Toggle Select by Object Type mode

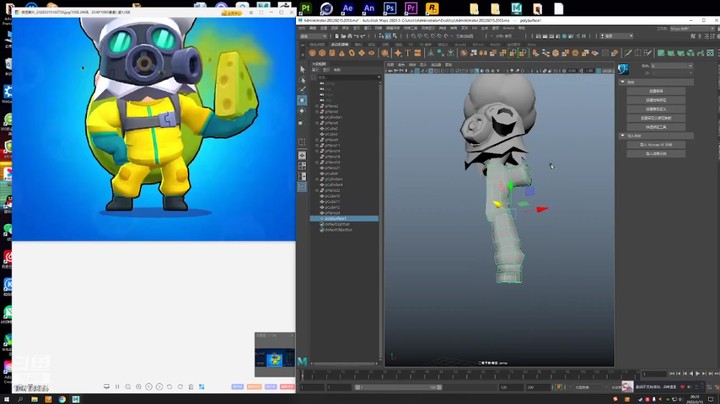click(388, 36)
